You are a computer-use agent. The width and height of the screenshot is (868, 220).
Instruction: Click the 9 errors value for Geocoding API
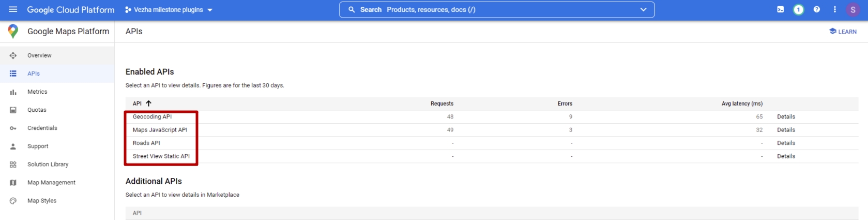(x=570, y=117)
